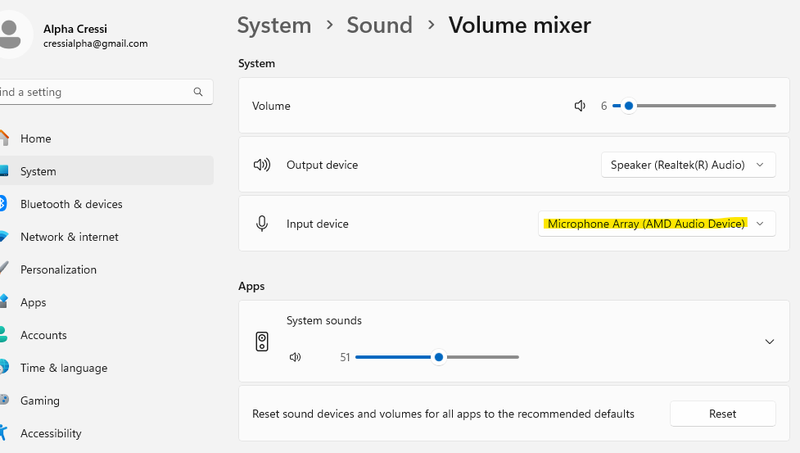Go to Network & internet settings
The height and width of the screenshot is (453, 800).
(69, 237)
